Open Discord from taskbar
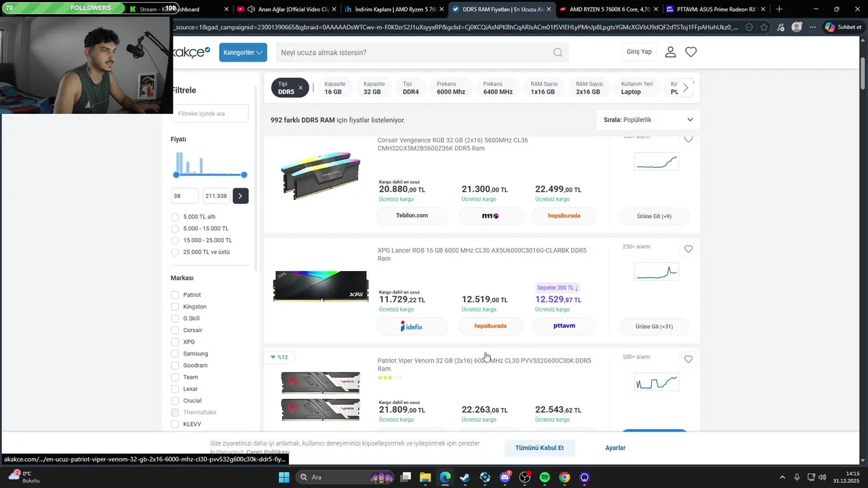 (505, 477)
